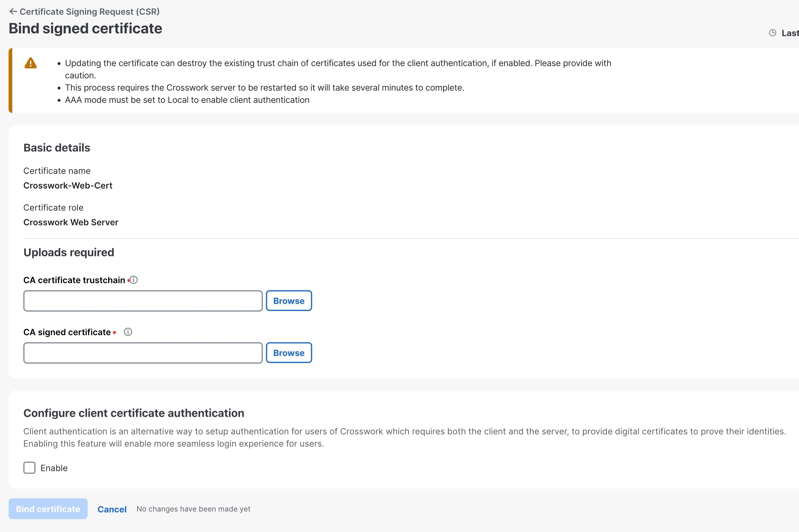Click the Certificate role label
The width and height of the screenshot is (799, 532).
(x=53, y=208)
